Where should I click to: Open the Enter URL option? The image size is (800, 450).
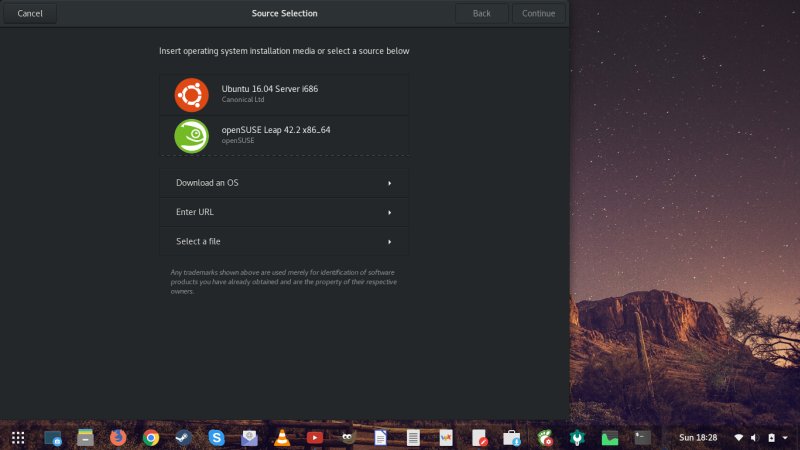coord(284,212)
